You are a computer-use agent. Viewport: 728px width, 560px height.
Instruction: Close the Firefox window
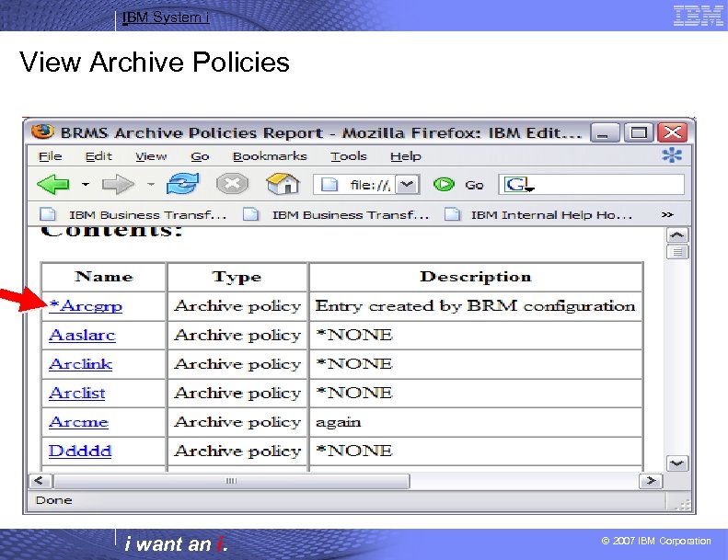click(x=672, y=132)
